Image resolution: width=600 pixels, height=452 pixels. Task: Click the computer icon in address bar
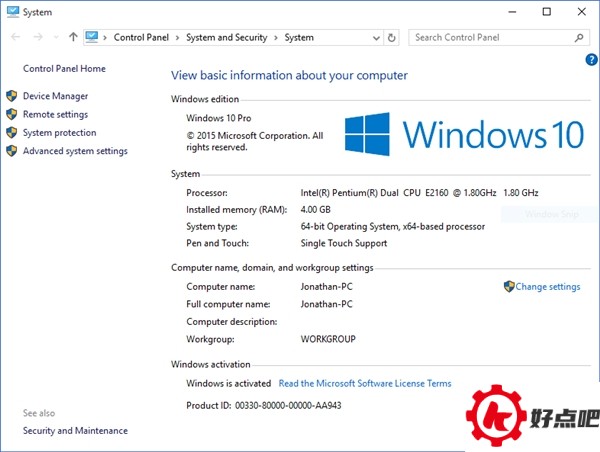coord(92,37)
